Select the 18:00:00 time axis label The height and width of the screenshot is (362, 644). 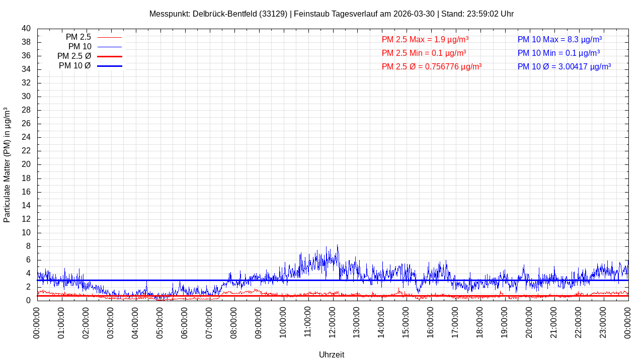point(480,322)
